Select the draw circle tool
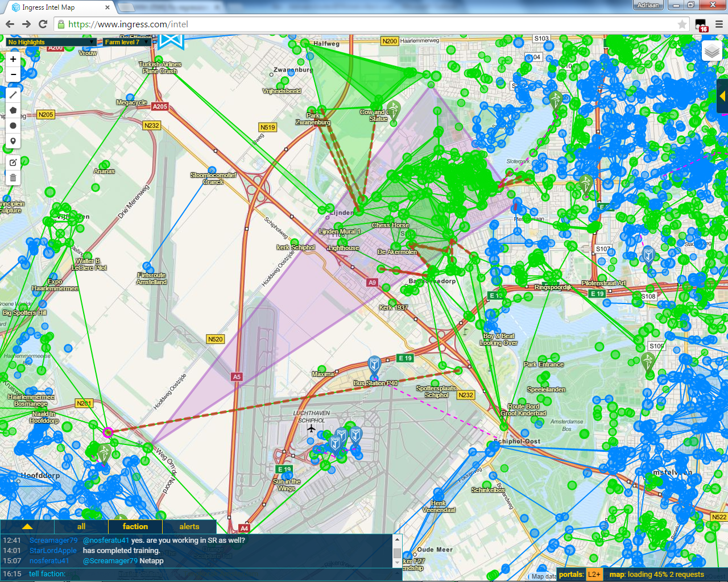 click(13, 126)
